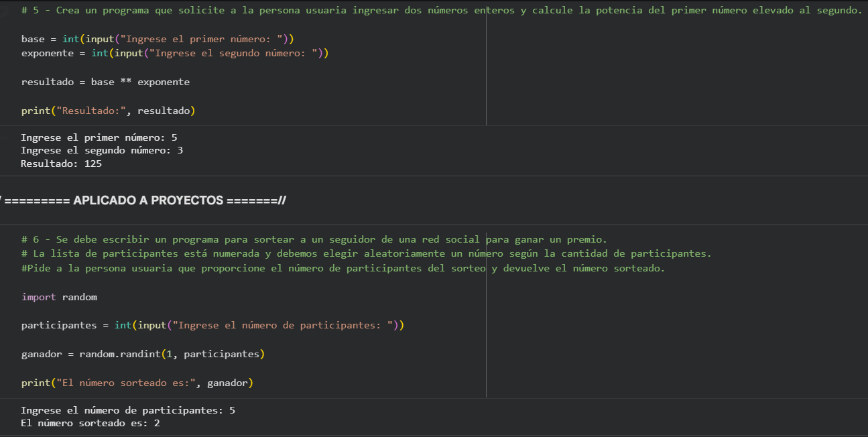Click the comment starting "# 6 - Se debe escribir"
The image size is (868, 437).
(314, 239)
